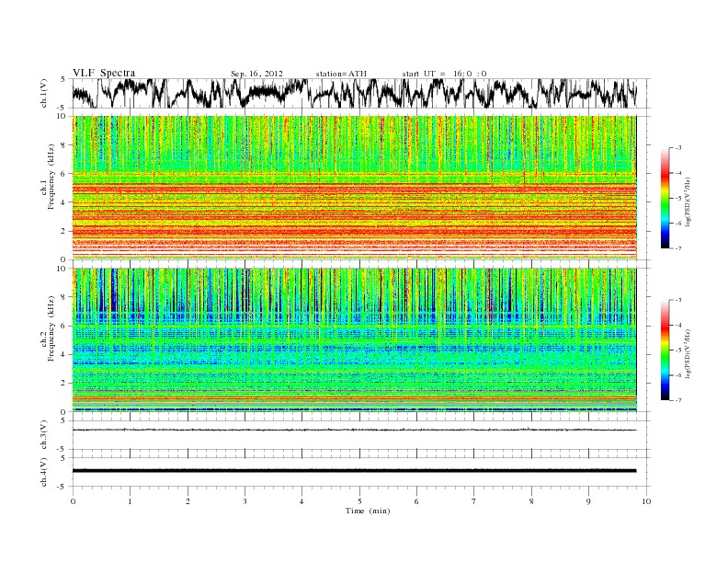Click the upper color scale bar beside ch.1
Viewport: 728px width, 563px height.
pos(665,198)
